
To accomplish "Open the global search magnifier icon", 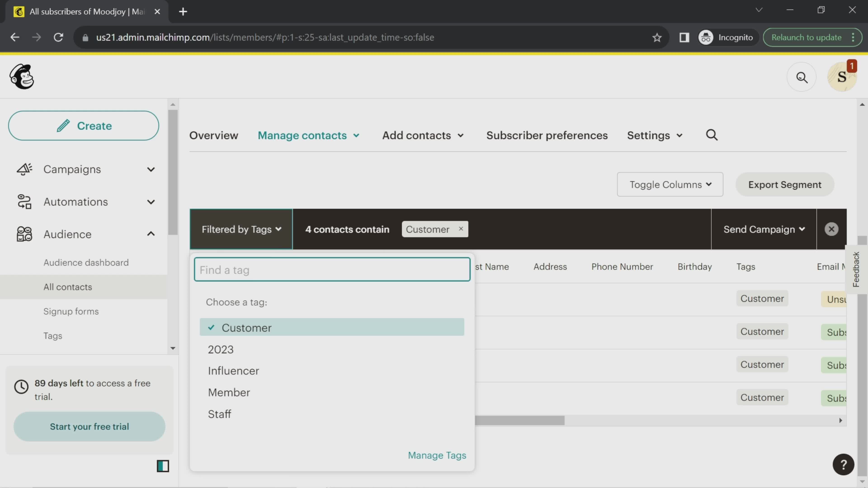I will click(802, 77).
